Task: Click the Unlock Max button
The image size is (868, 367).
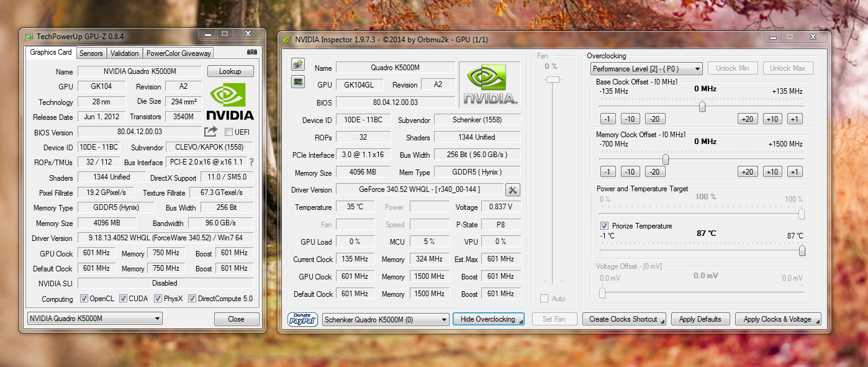Action: click(788, 68)
